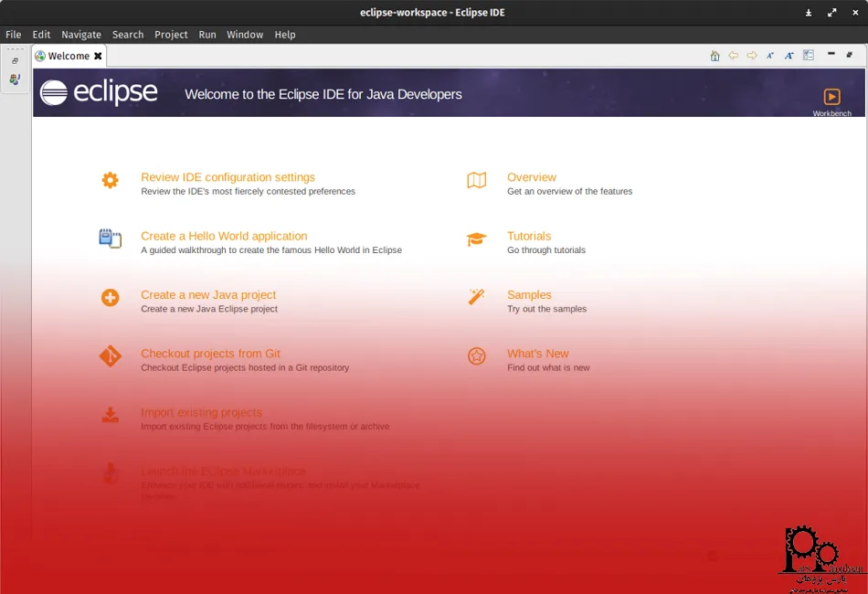This screenshot has height=594, width=868.
Task: Click Create a Hello World application
Action: (224, 236)
